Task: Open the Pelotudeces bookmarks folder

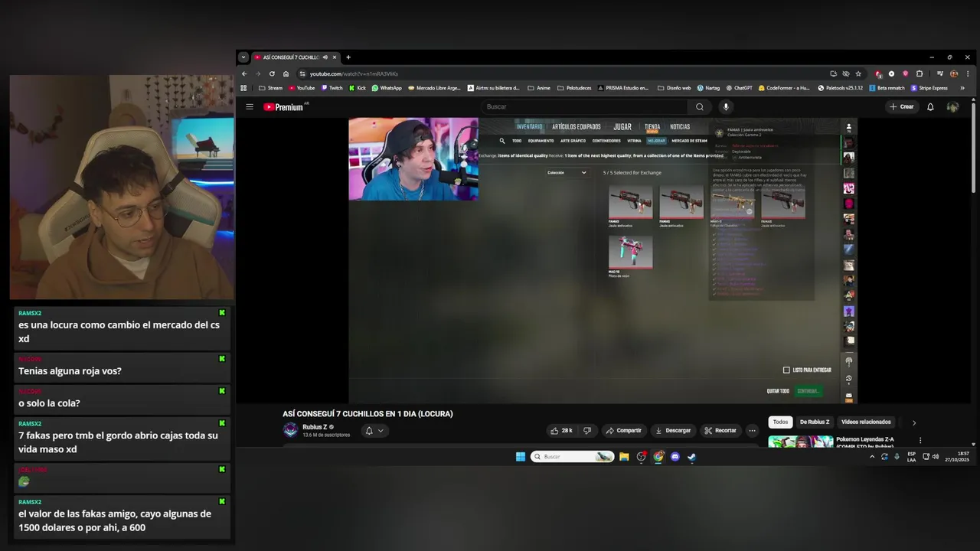Action: pos(573,88)
